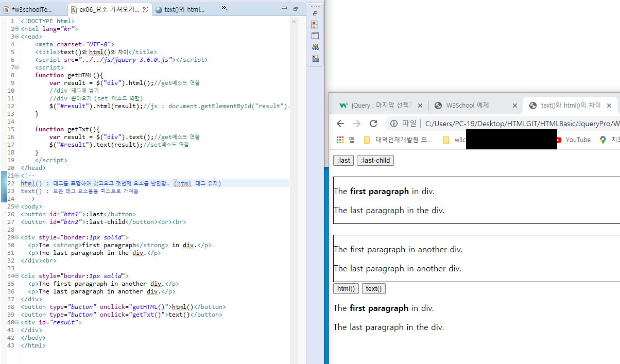Screen dimensions: 620x364
Task: Click the <div id="result"> code line
Action: pos(51,322)
